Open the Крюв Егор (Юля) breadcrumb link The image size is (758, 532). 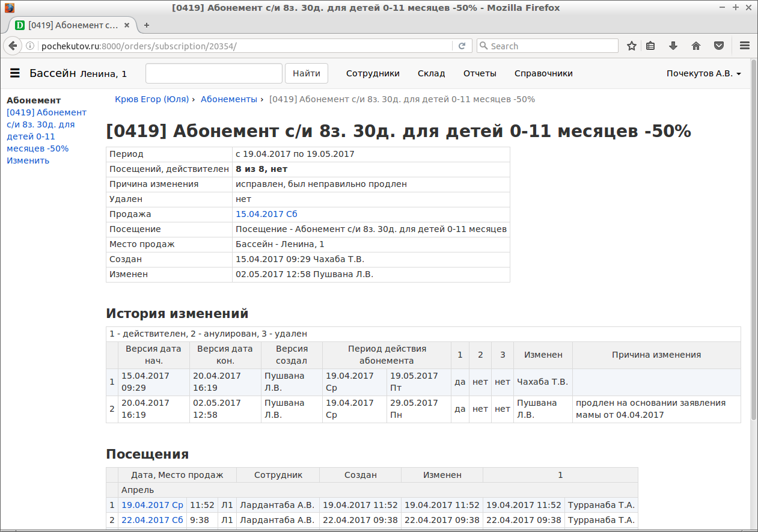152,99
